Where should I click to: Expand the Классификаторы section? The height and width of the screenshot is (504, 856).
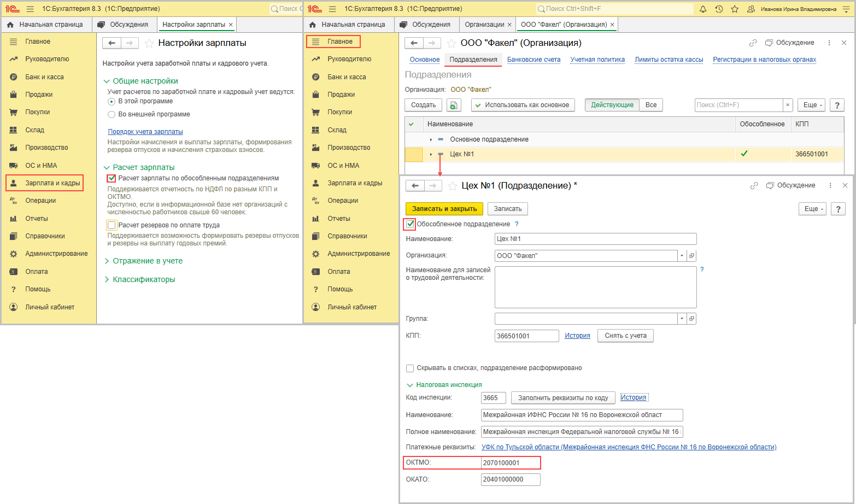pyautogui.click(x=107, y=280)
